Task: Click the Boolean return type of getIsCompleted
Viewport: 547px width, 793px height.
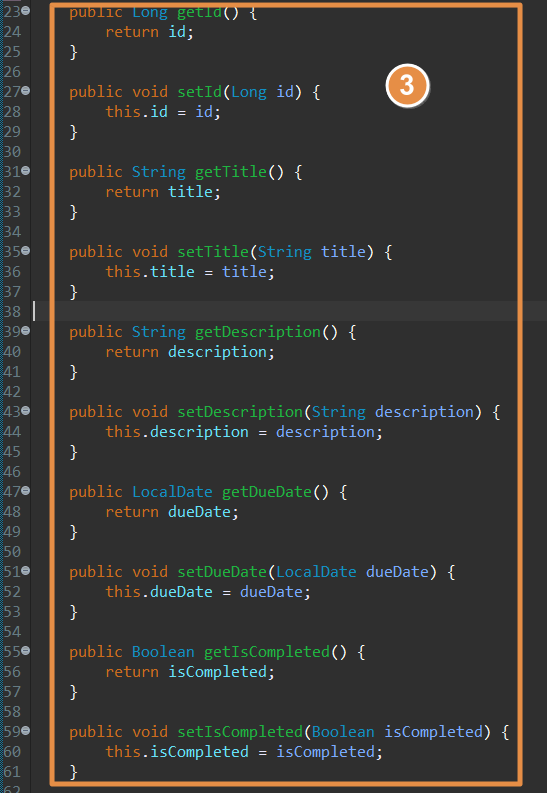Action: pos(163,652)
